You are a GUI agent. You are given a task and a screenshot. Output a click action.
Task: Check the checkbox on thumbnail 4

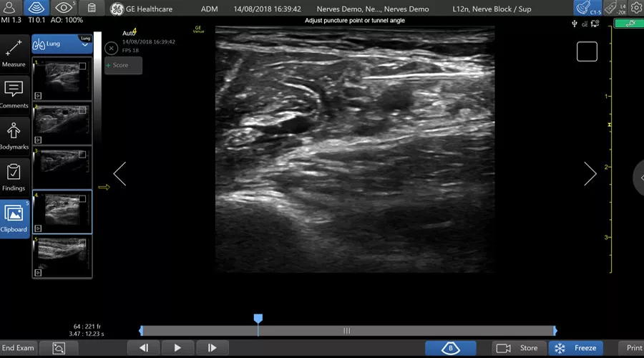(82, 199)
